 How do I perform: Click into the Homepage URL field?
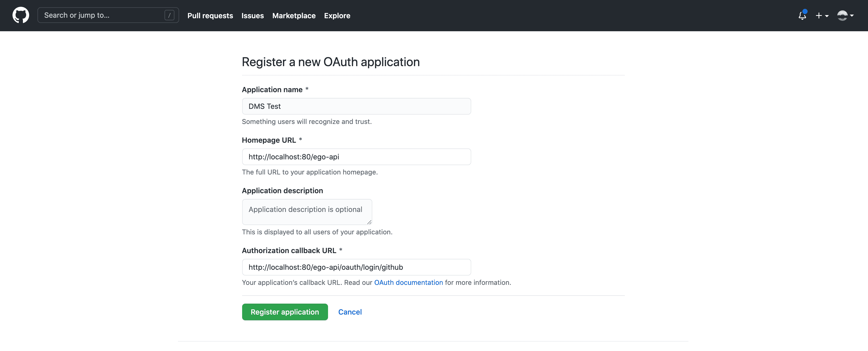coord(356,157)
